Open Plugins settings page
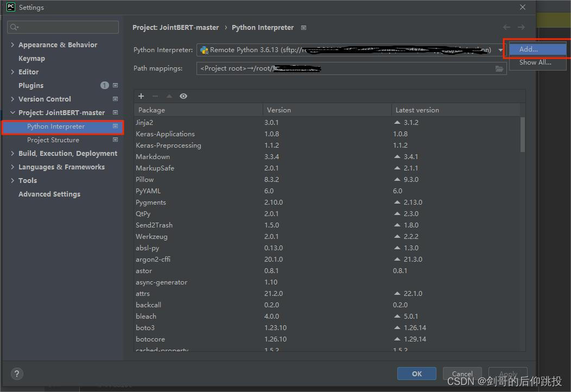 pyautogui.click(x=31, y=85)
